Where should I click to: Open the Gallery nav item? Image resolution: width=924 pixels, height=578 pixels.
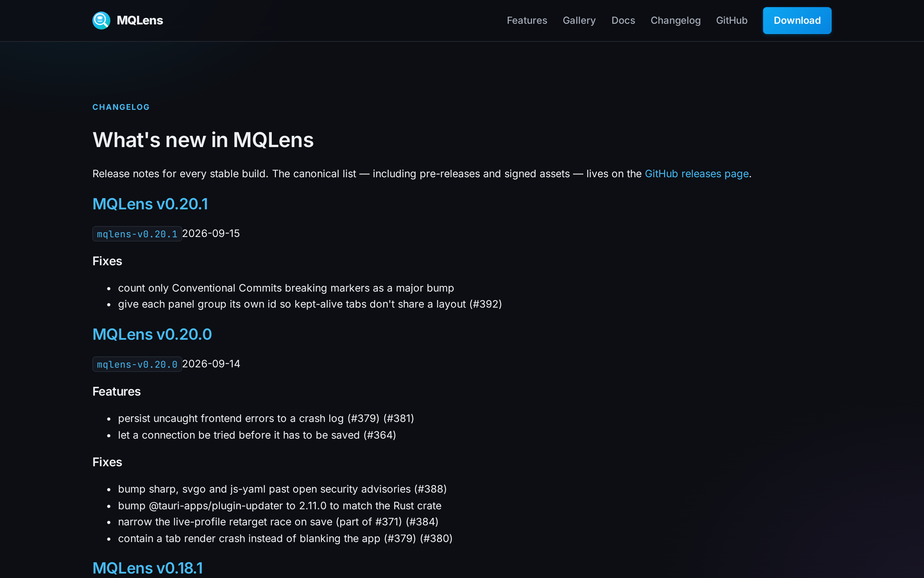tap(579, 20)
